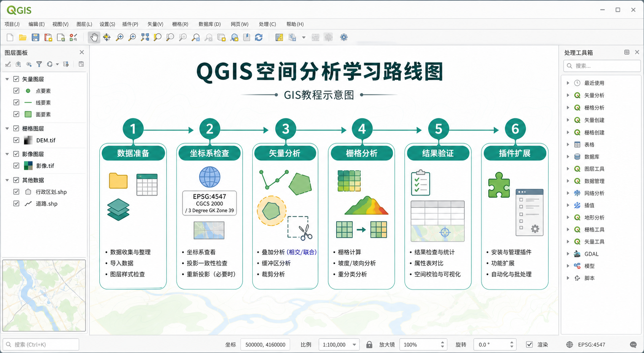Click the Pan Map to Selection arrows icon
Screen dimensions: 644x353
[x=107, y=37]
